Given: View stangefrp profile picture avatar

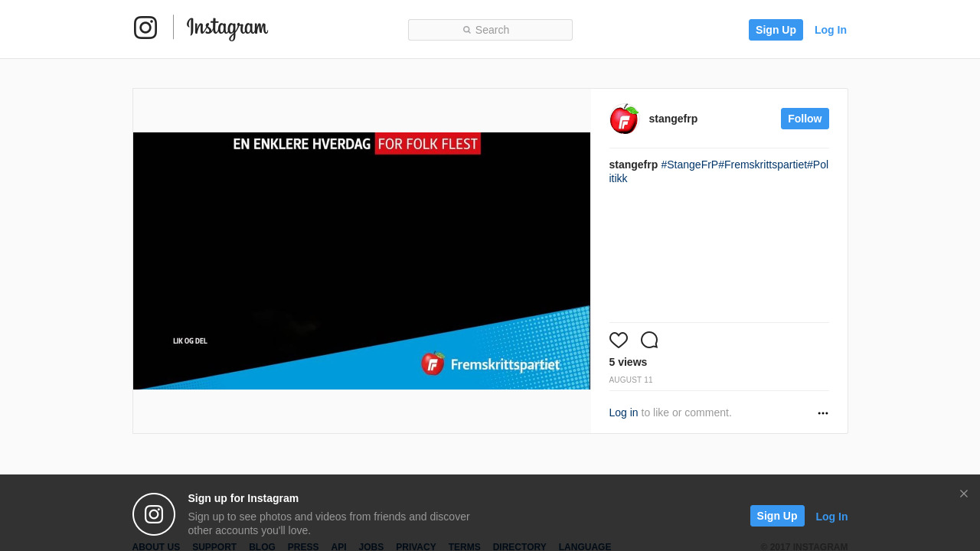Looking at the screenshot, I should click(x=624, y=119).
